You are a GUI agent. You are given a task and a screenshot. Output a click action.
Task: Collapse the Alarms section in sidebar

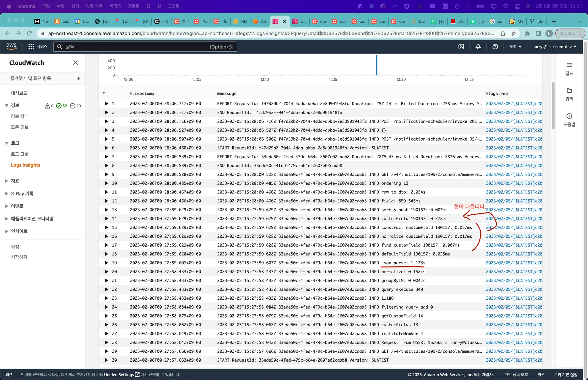point(7,106)
